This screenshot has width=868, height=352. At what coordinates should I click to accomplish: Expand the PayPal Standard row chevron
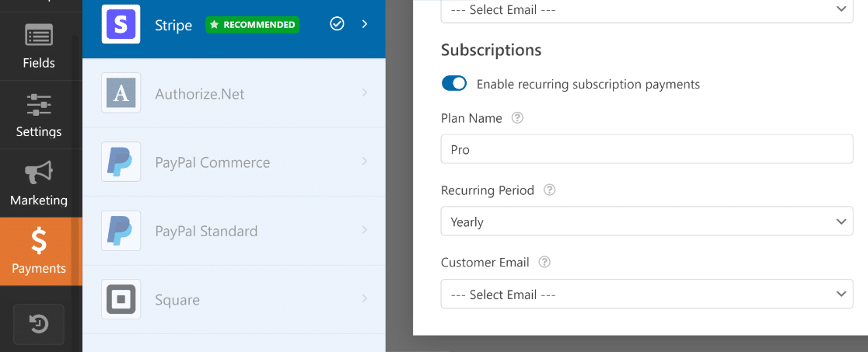364,230
